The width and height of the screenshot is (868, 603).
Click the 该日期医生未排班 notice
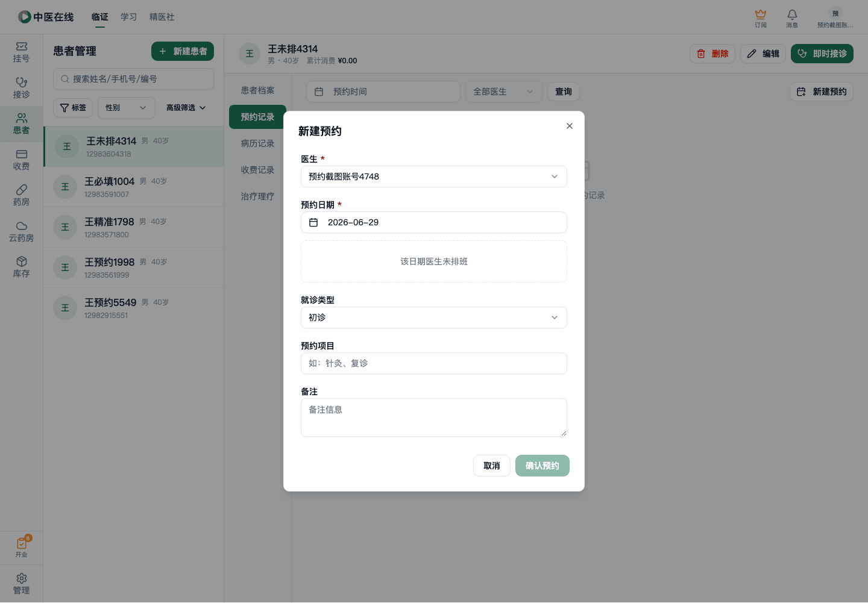tap(434, 261)
